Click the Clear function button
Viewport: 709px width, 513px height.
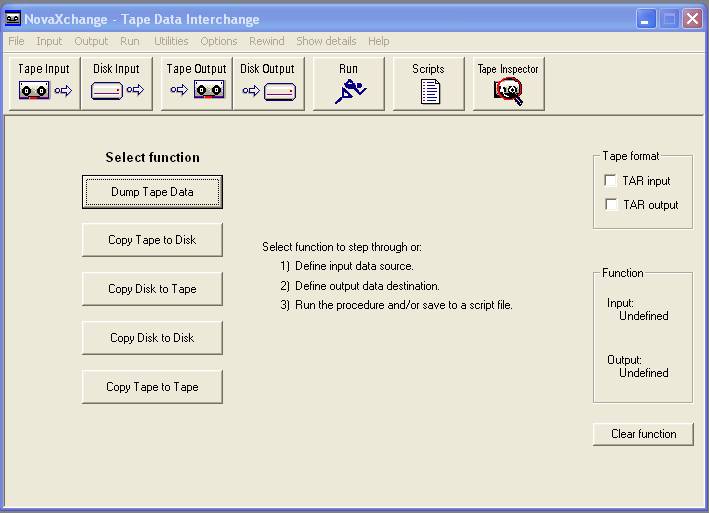click(x=643, y=434)
